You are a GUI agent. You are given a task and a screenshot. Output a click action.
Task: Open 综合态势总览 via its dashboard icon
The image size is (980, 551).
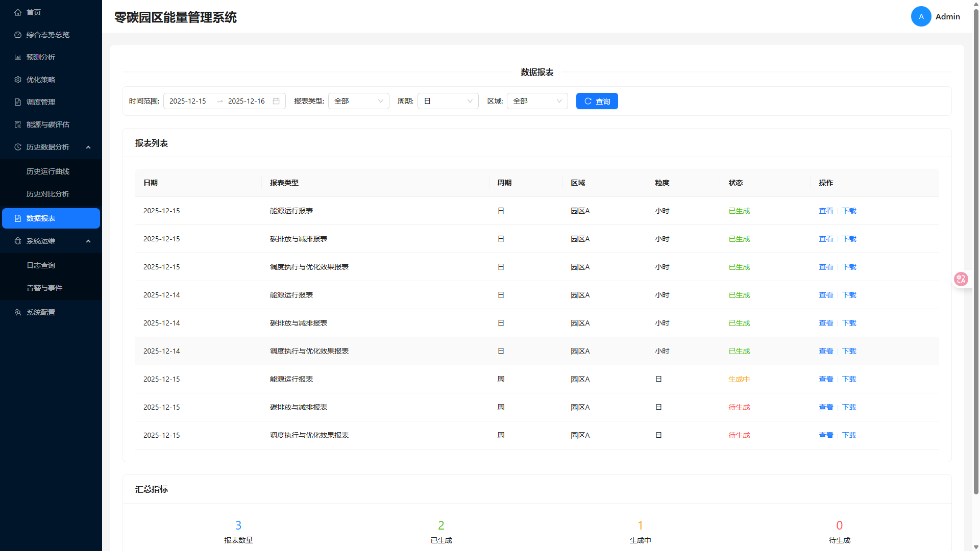[x=17, y=35]
